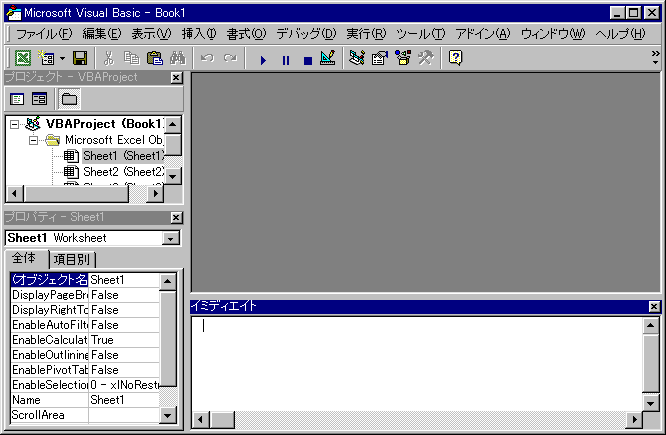
Task: Select Sheet1 (Sheet1) in project tree
Action: click(123, 156)
